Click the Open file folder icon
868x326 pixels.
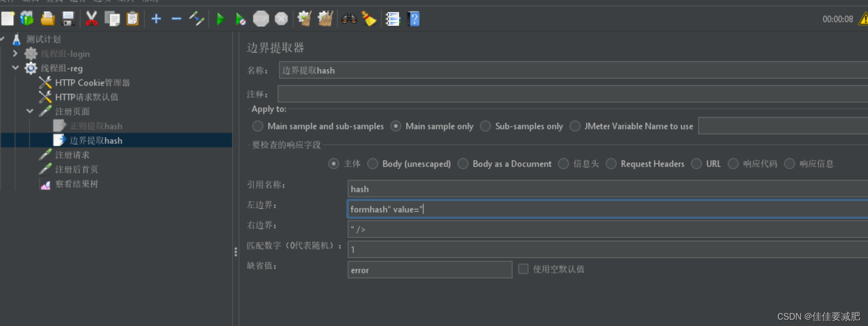click(47, 19)
